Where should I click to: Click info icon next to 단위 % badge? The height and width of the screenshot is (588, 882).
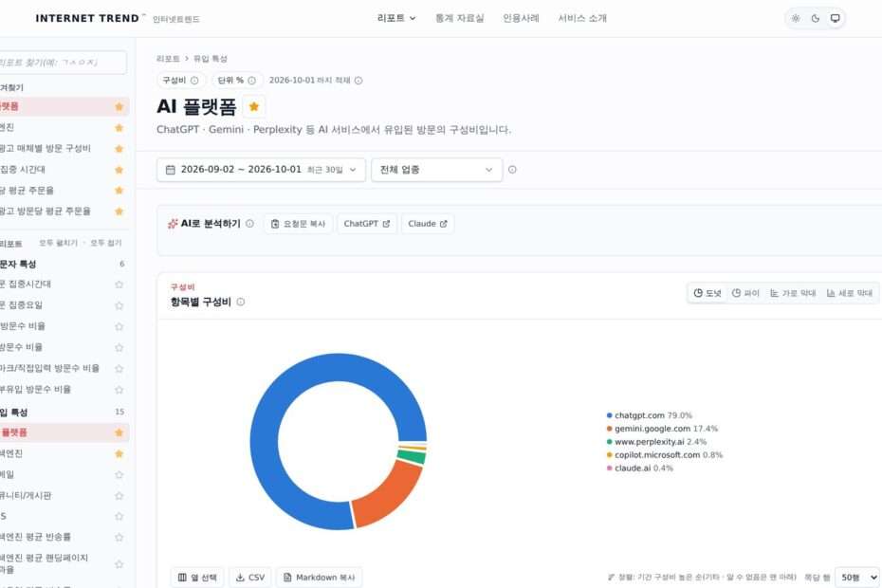click(252, 81)
